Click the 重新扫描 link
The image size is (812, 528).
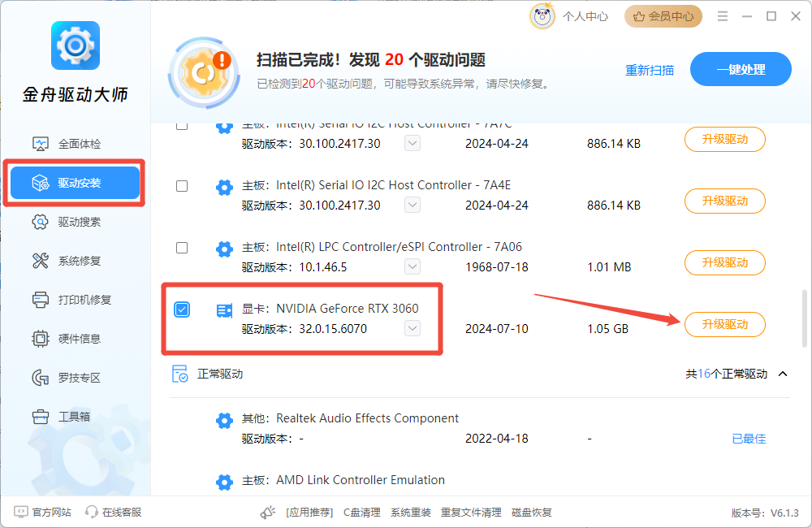(650, 70)
